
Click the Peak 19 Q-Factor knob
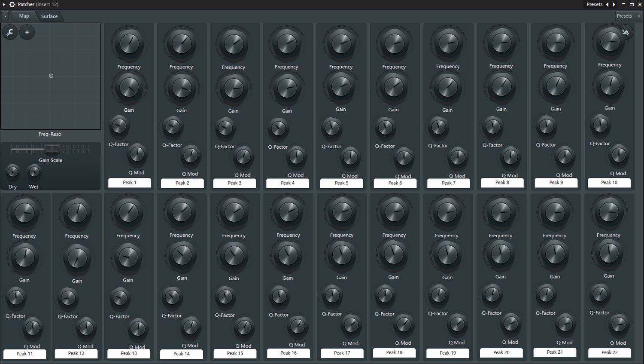click(438, 295)
